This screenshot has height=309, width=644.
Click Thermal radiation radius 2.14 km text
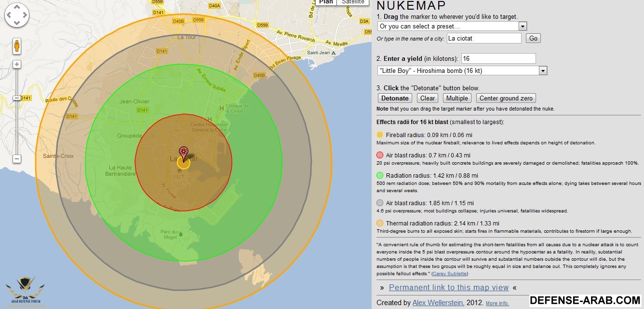pyautogui.click(x=443, y=223)
